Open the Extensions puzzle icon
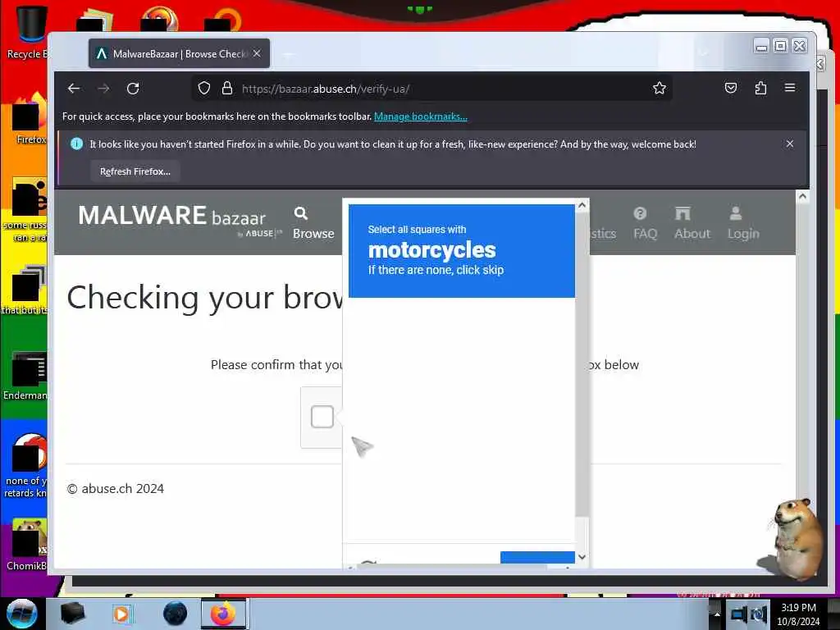 point(760,88)
